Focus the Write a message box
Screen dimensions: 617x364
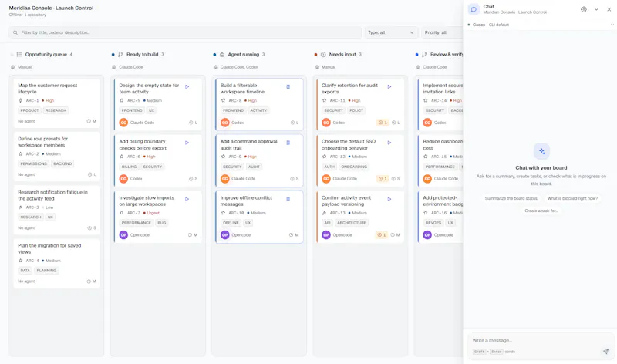pos(541,340)
